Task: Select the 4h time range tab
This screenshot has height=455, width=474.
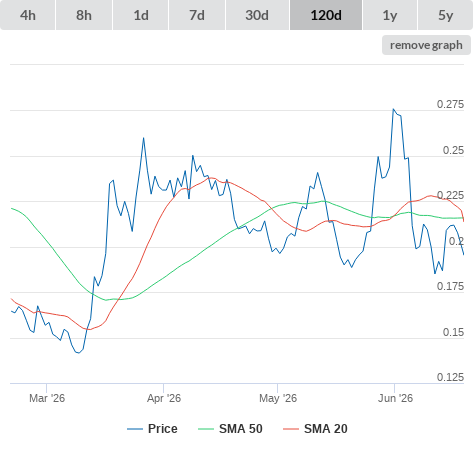Action: click(28, 15)
